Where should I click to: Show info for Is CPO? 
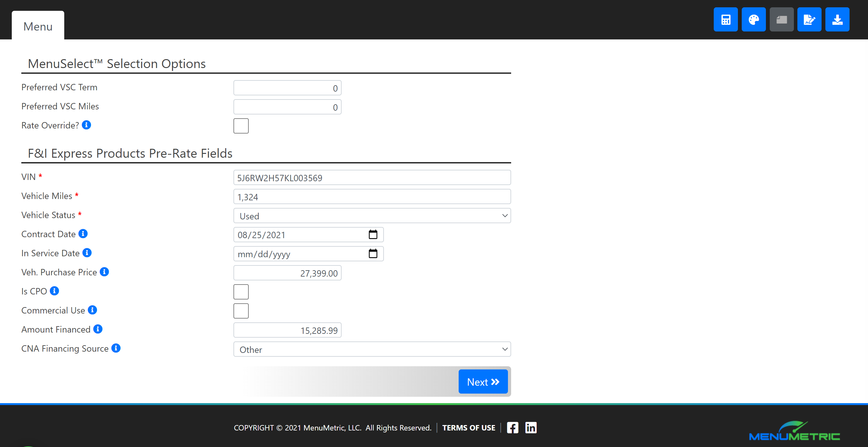tap(54, 291)
